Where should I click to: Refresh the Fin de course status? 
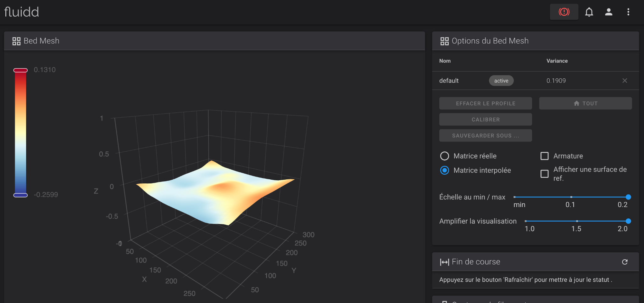pyautogui.click(x=625, y=262)
